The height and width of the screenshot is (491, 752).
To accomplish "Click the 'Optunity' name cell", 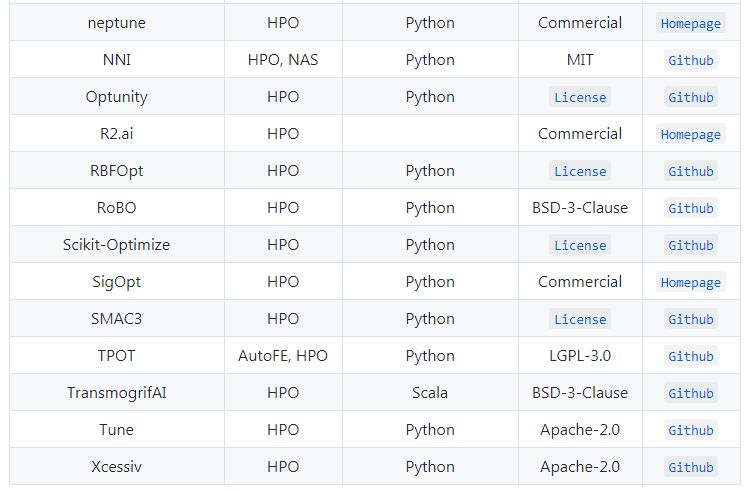I will click(x=117, y=96).
